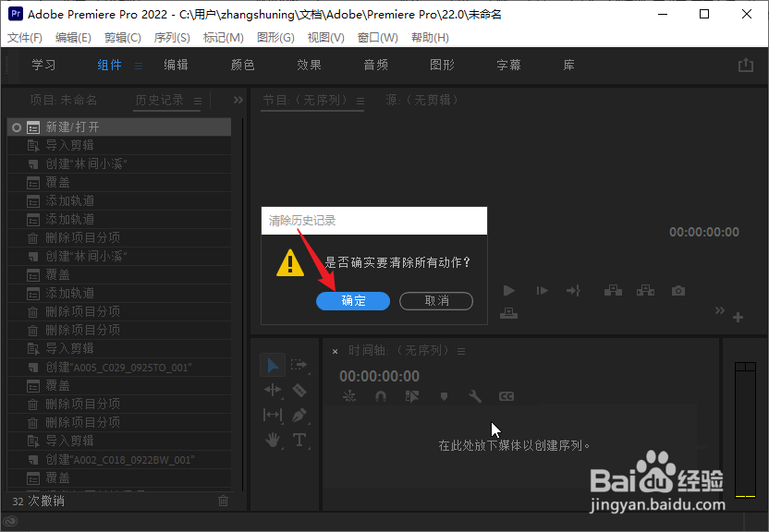Close the 时间轴 panel tab
Image resolution: width=769 pixels, height=532 pixels.
pyautogui.click(x=335, y=351)
